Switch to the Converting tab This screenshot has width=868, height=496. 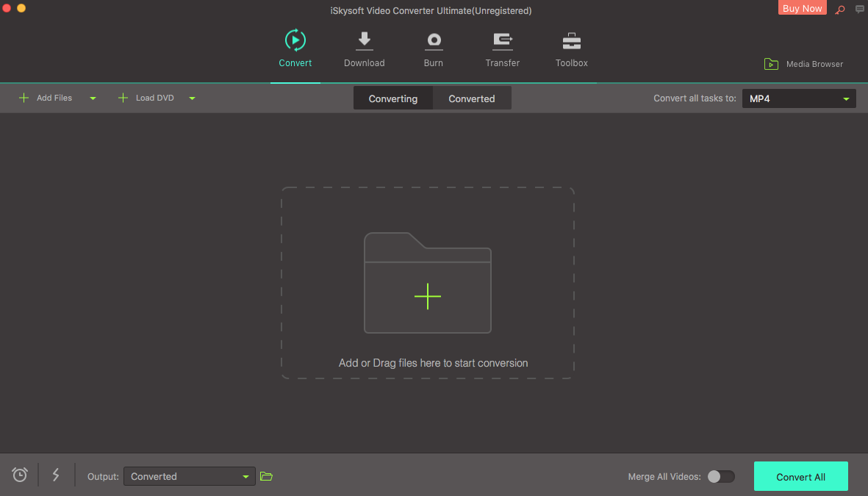pos(393,98)
